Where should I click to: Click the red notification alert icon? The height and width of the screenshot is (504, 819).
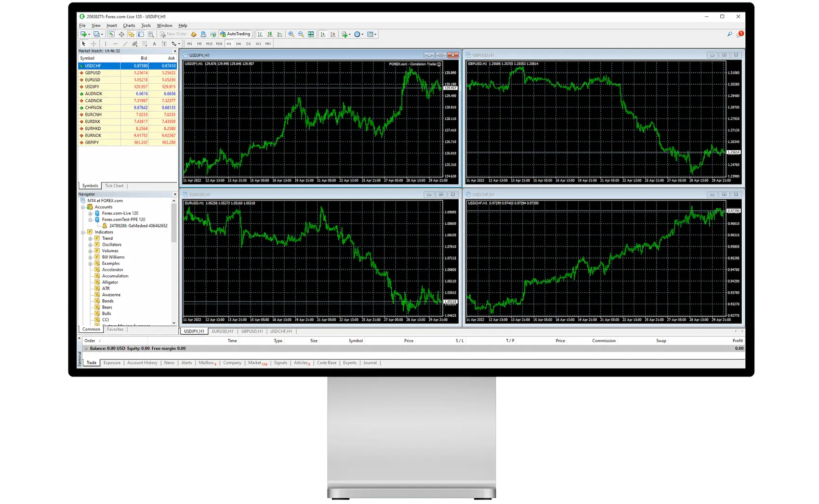pos(740,34)
